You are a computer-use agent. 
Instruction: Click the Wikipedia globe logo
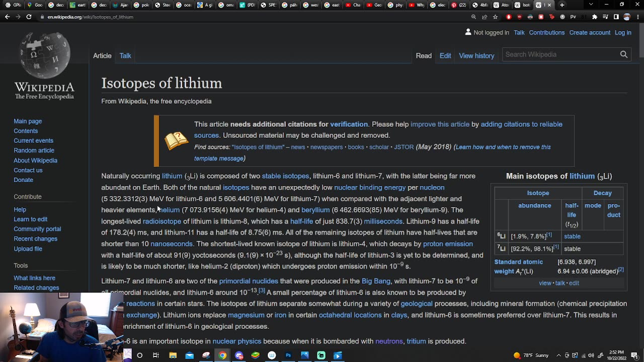tap(44, 56)
